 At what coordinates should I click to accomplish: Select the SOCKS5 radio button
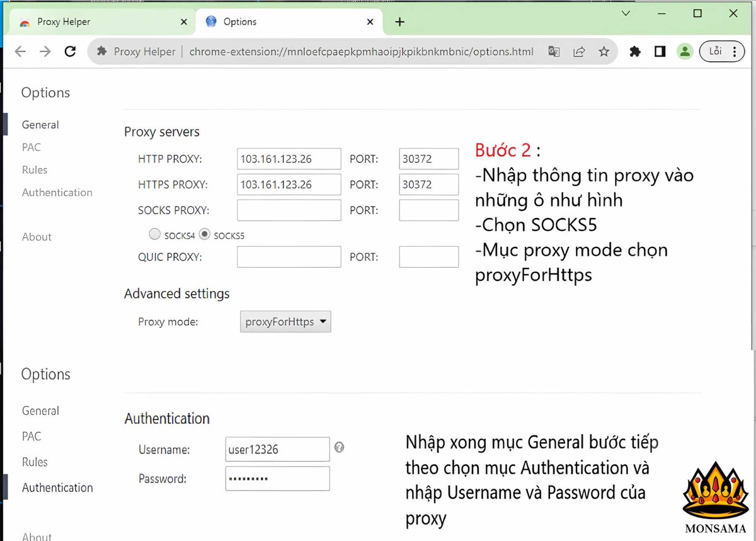pyautogui.click(x=204, y=234)
